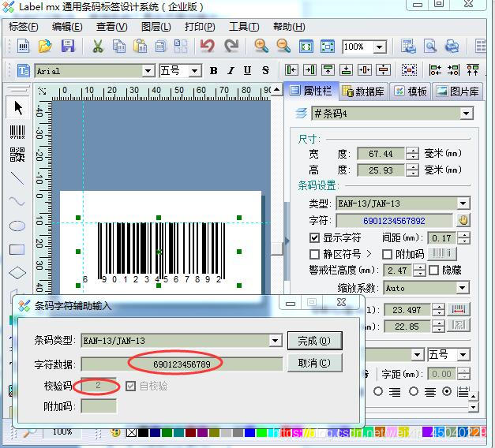The width and height of the screenshot is (495, 448).
Task: Select the 1D barcode tool
Action: coord(17,132)
